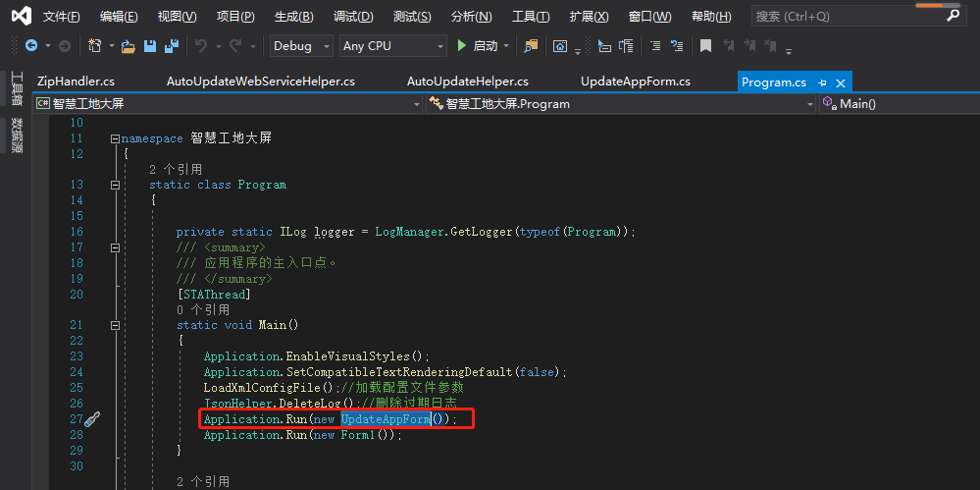This screenshot has width=980, height=490.
Task: Open the Start button dropdown arrow
Action: click(506, 46)
